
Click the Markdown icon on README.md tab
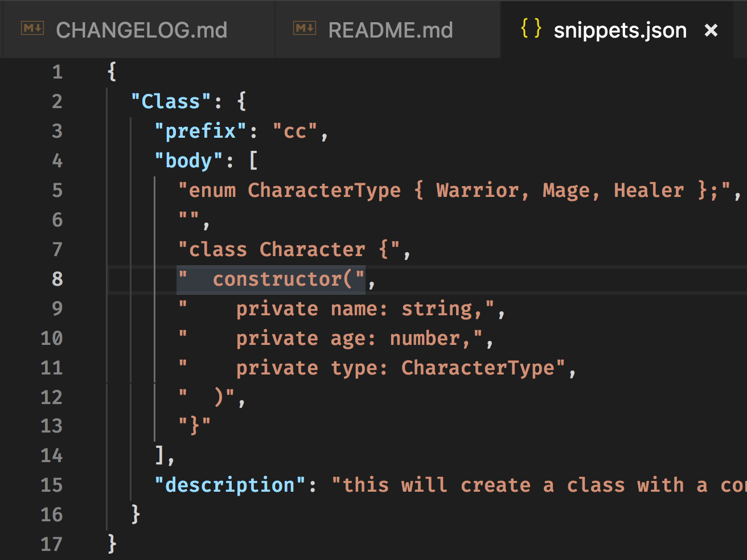tap(305, 28)
